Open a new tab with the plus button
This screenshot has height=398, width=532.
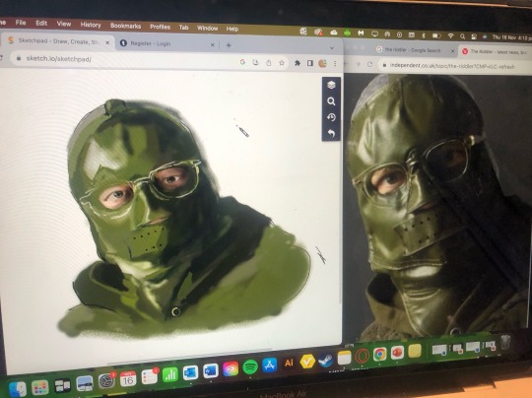pyautogui.click(x=229, y=45)
